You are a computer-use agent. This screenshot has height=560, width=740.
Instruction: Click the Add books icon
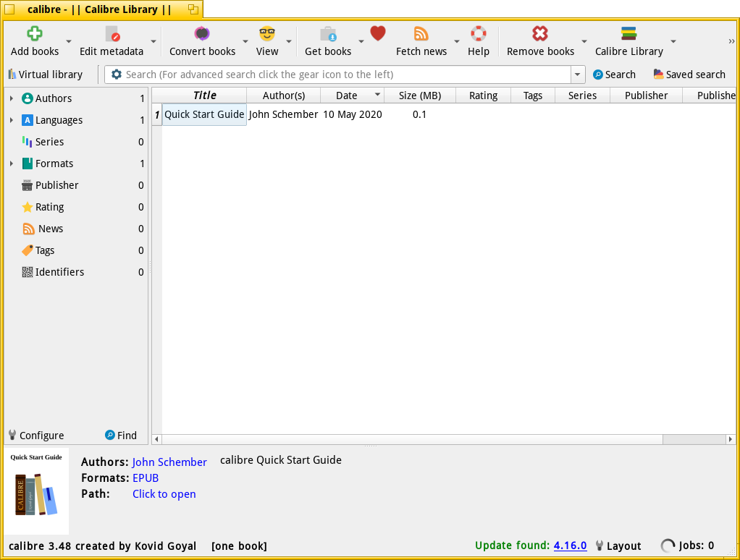35,33
